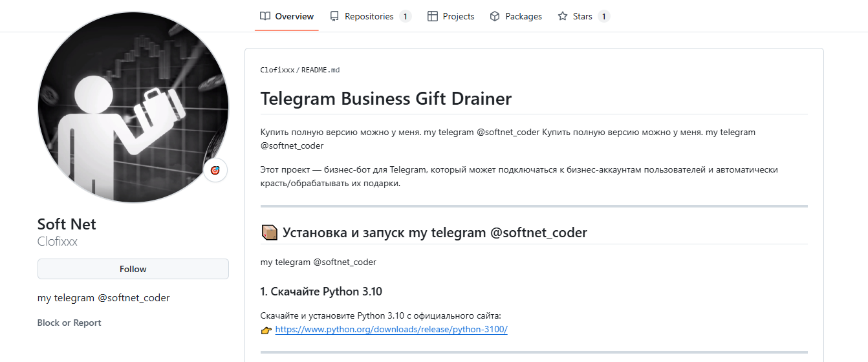The height and width of the screenshot is (362, 868).
Task: Click the table icon beside Projects
Action: (433, 16)
